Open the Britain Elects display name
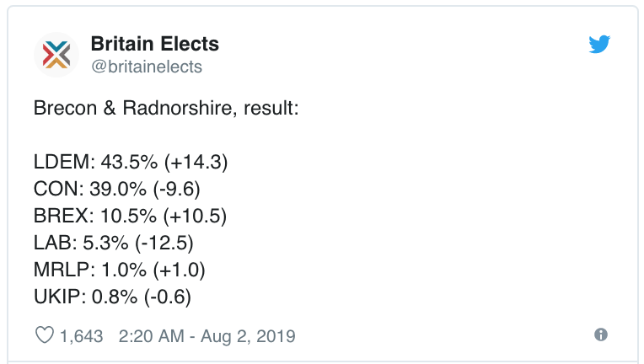 tap(154, 44)
